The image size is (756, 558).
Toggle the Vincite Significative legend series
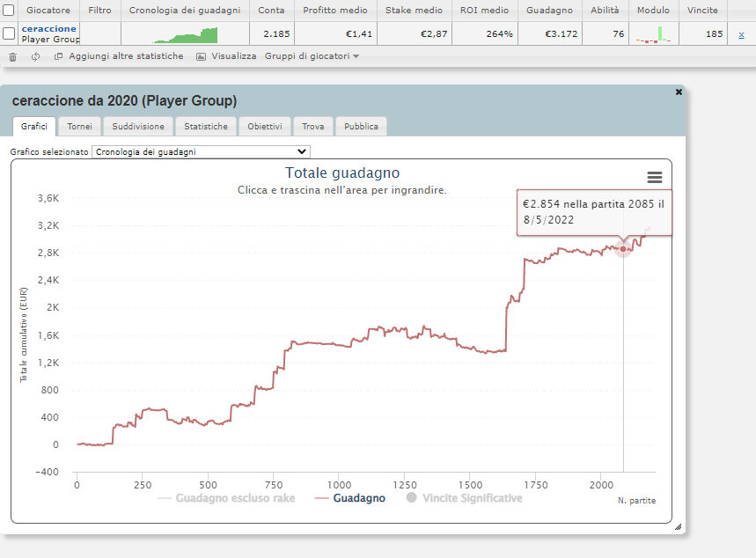(465, 498)
